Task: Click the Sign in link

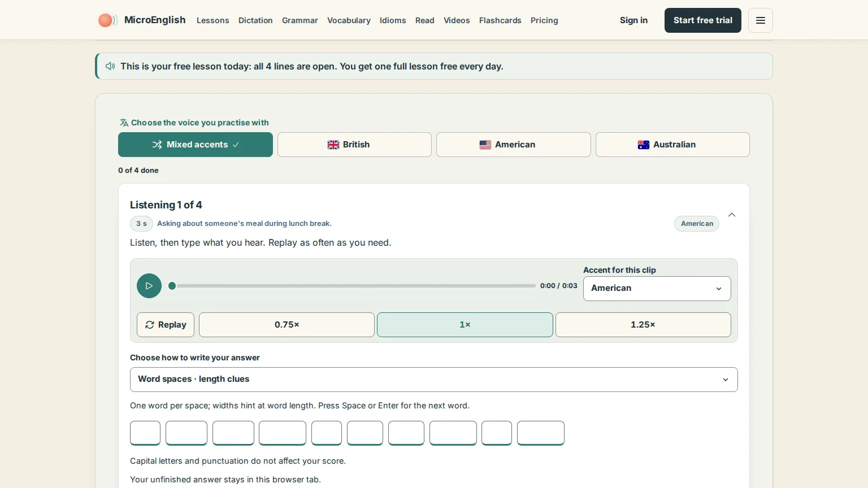Action: 633,20
